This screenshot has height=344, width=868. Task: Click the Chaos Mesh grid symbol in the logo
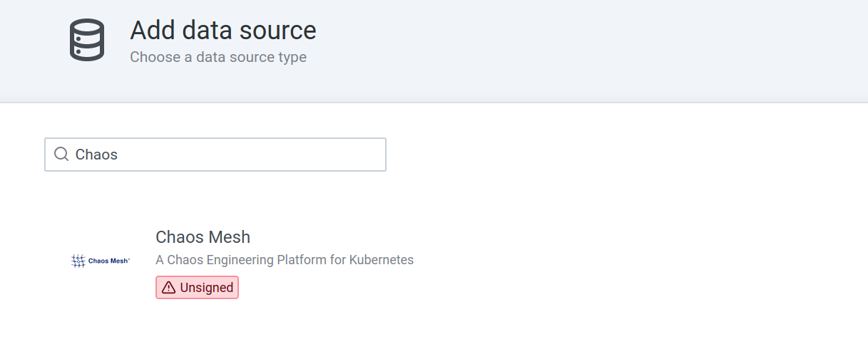point(78,261)
